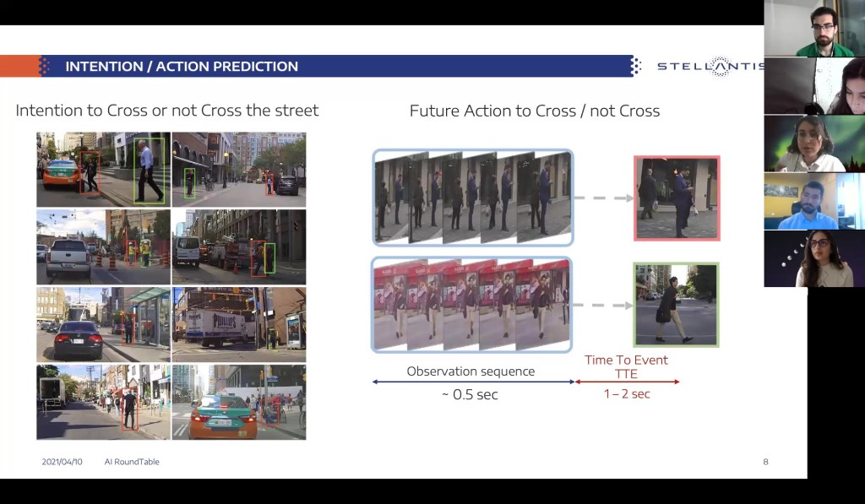Select the Phillips delivery truck street image
Screen dimensions: 865x504
pos(239,318)
